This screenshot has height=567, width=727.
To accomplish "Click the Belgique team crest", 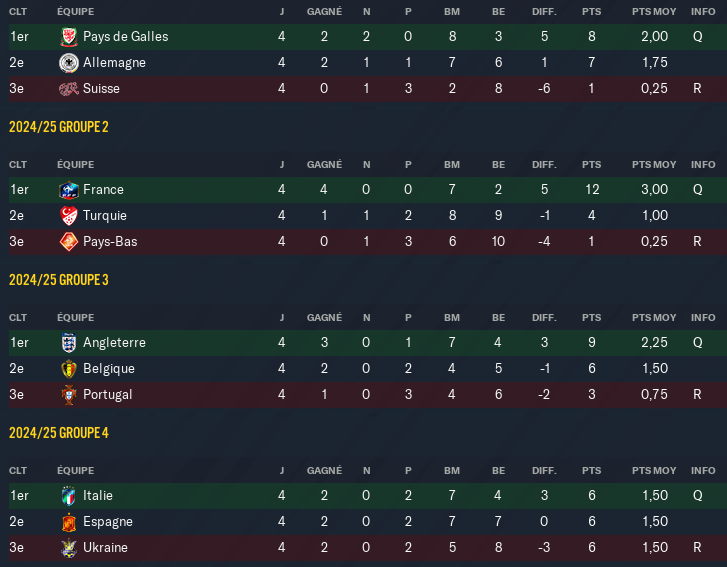I will coord(69,369).
